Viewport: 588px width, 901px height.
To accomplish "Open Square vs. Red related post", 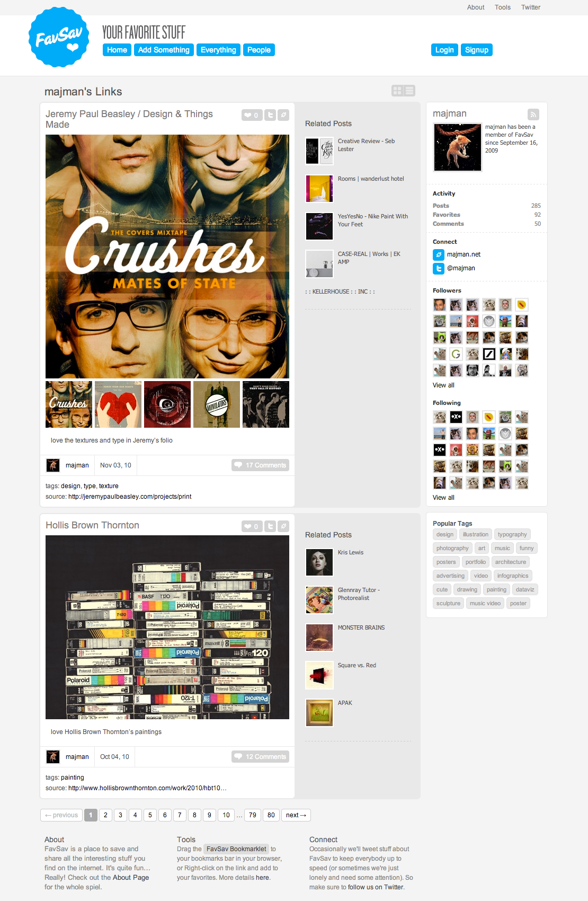I will 357,665.
